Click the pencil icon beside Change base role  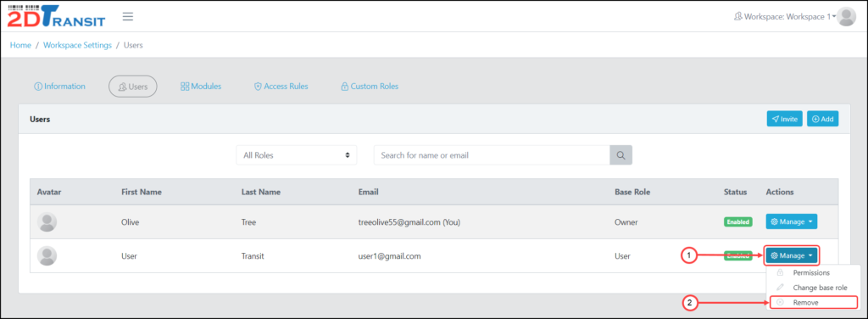click(x=780, y=288)
